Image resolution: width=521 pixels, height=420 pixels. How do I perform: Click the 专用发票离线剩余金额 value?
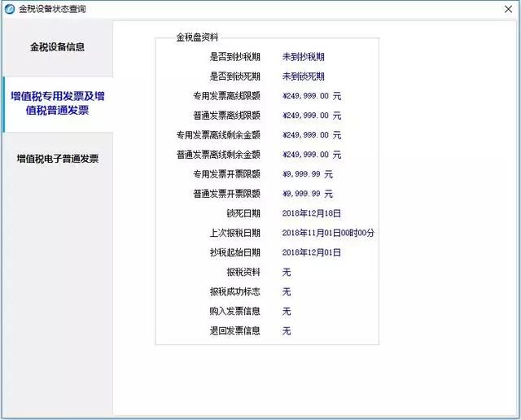tap(312, 135)
